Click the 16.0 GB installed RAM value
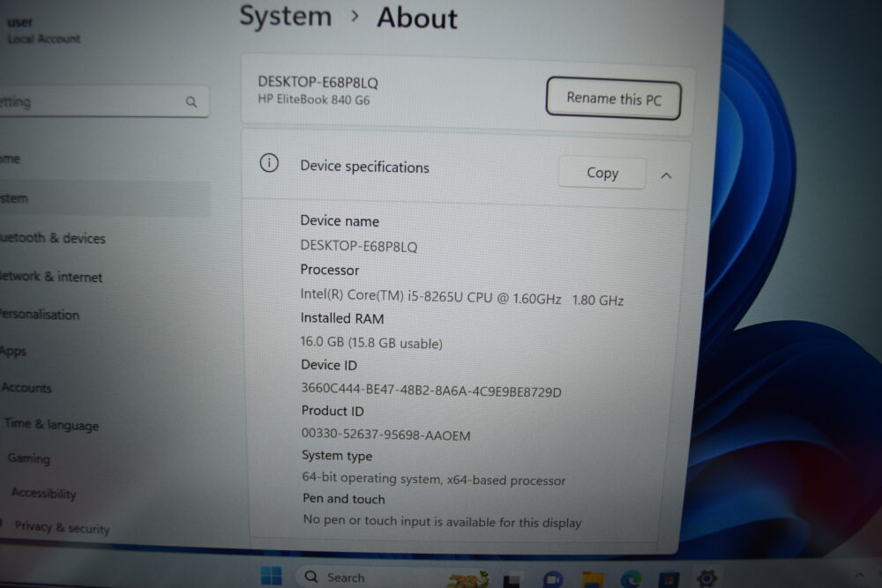The height and width of the screenshot is (588, 882). click(x=371, y=342)
